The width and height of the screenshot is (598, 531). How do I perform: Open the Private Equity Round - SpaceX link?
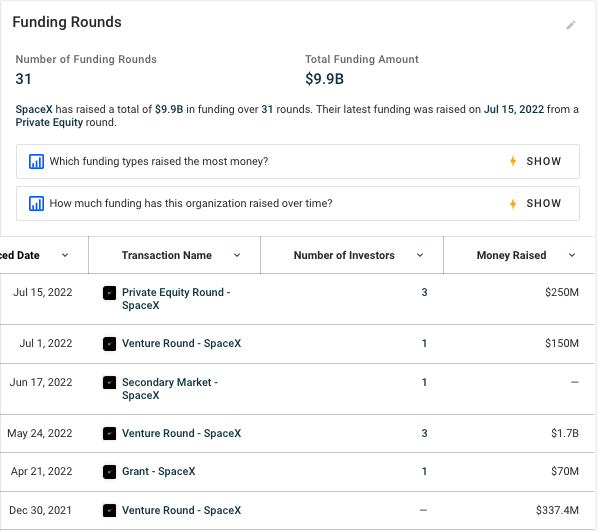176,299
